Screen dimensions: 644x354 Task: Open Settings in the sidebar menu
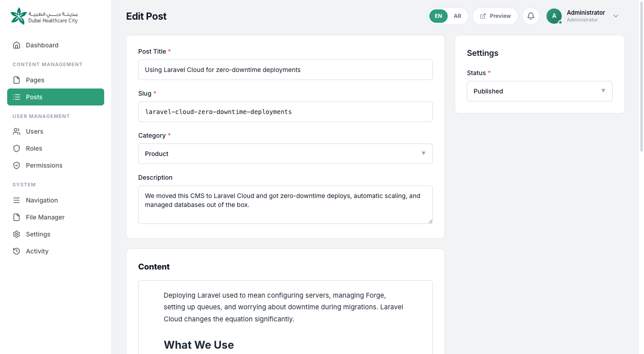[x=55, y=234]
